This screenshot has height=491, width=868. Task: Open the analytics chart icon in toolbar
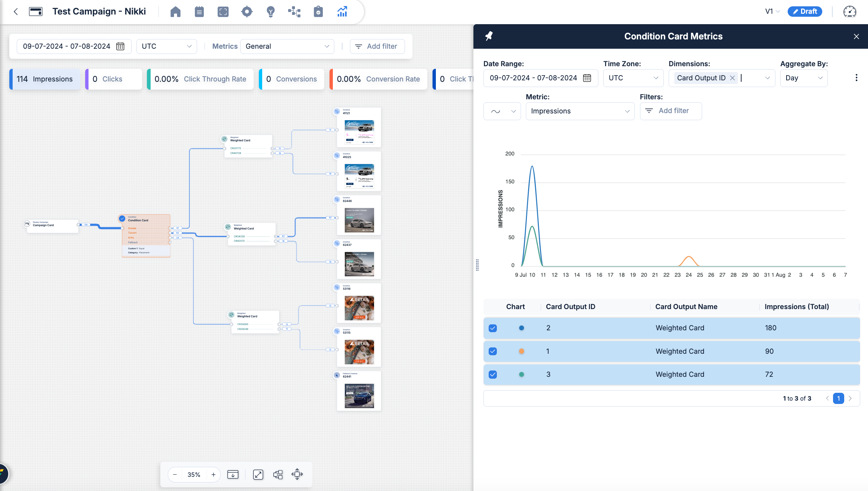[x=342, y=12]
